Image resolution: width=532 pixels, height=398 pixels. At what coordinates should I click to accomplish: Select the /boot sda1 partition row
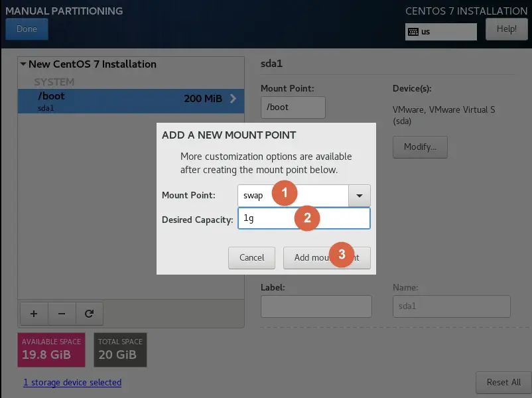coord(131,101)
